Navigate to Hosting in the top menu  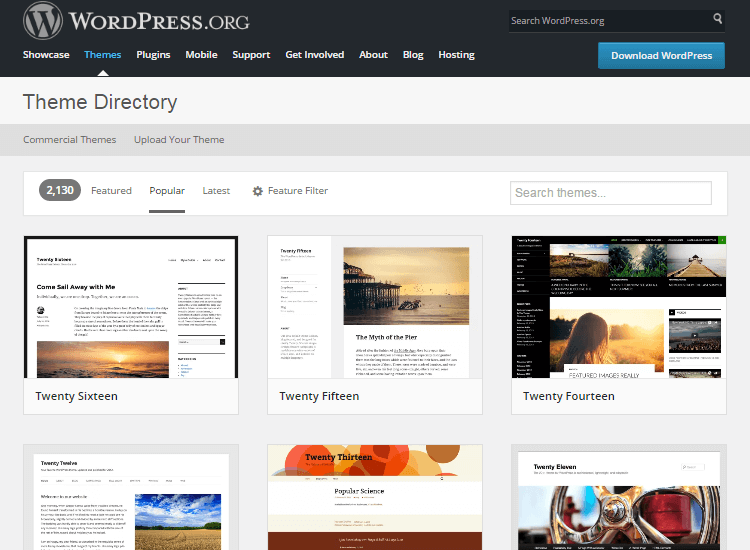tap(456, 55)
